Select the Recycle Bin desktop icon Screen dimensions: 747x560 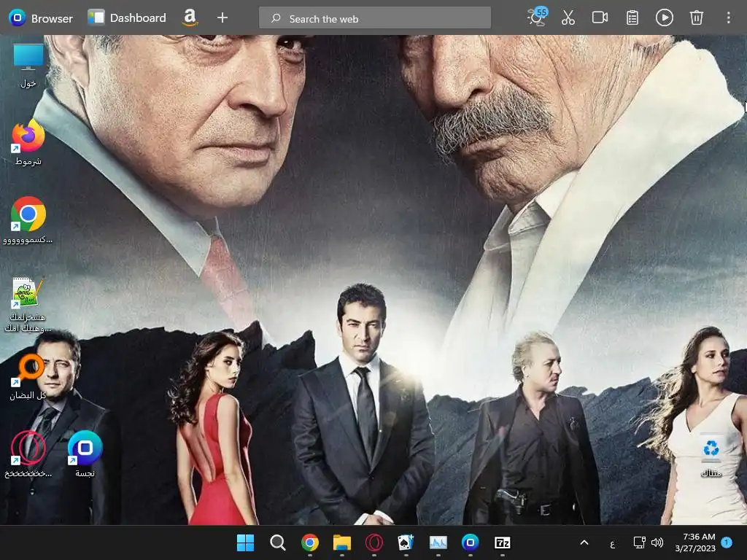[711, 455]
